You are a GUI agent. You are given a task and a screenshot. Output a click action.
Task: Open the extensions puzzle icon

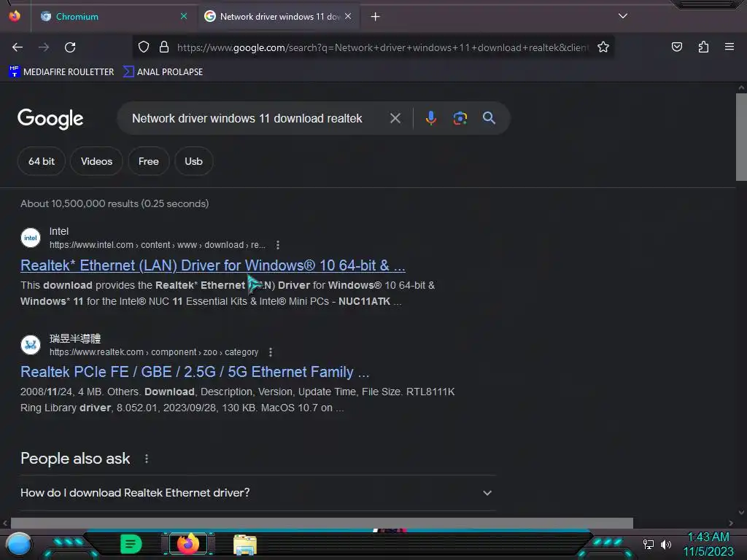click(x=703, y=47)
